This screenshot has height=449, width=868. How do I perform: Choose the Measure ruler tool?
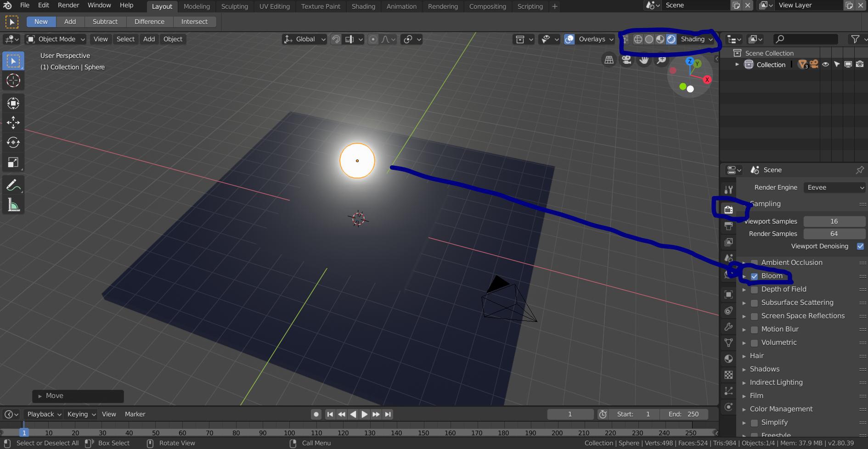coord(13,205)
